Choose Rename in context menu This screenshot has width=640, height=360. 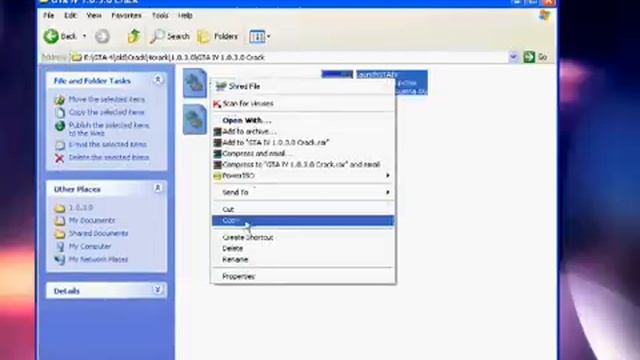303,259
